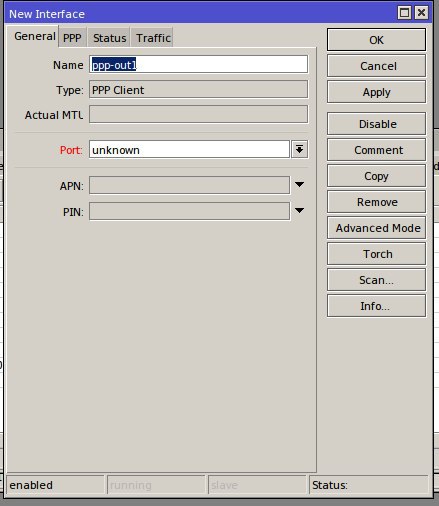This screenshot has height=506, width=439.
Task: Expand the APN field arrow
Action: point(299,185)
